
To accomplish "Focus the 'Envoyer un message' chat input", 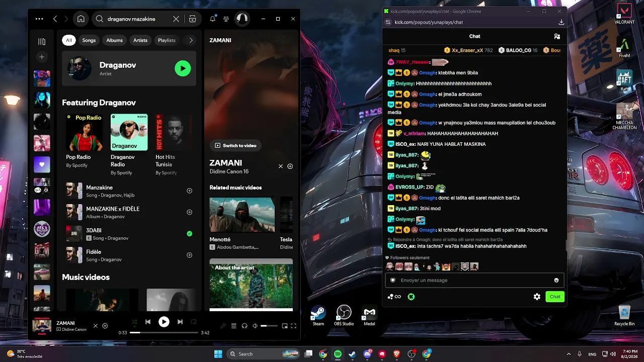I will click(474, 280).
